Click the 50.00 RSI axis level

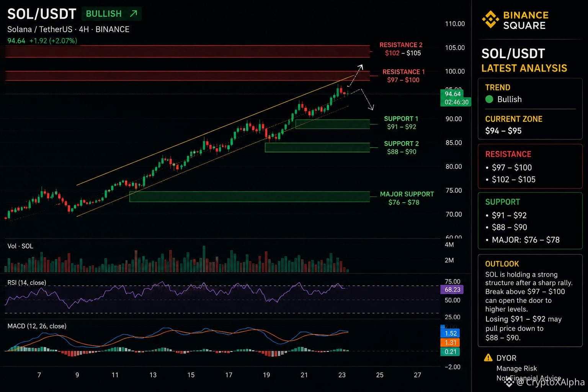click(452, 300)
